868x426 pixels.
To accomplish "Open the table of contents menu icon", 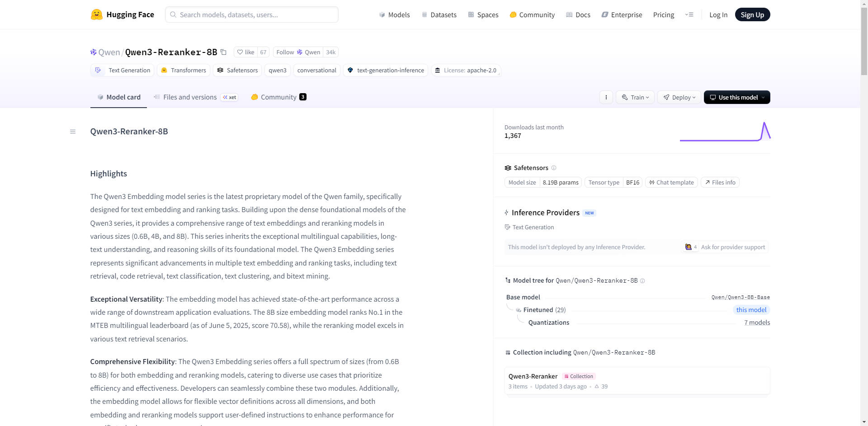I will point(73,132).
